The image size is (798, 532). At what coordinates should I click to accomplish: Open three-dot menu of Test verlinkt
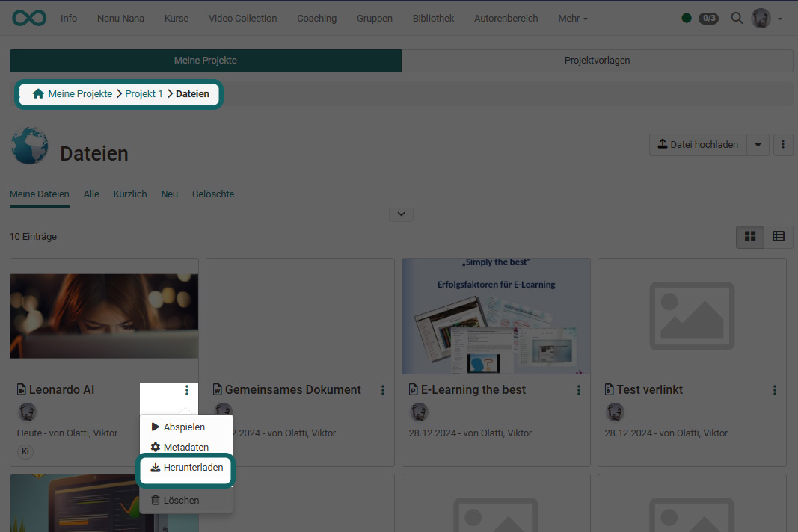pos(775,390)
